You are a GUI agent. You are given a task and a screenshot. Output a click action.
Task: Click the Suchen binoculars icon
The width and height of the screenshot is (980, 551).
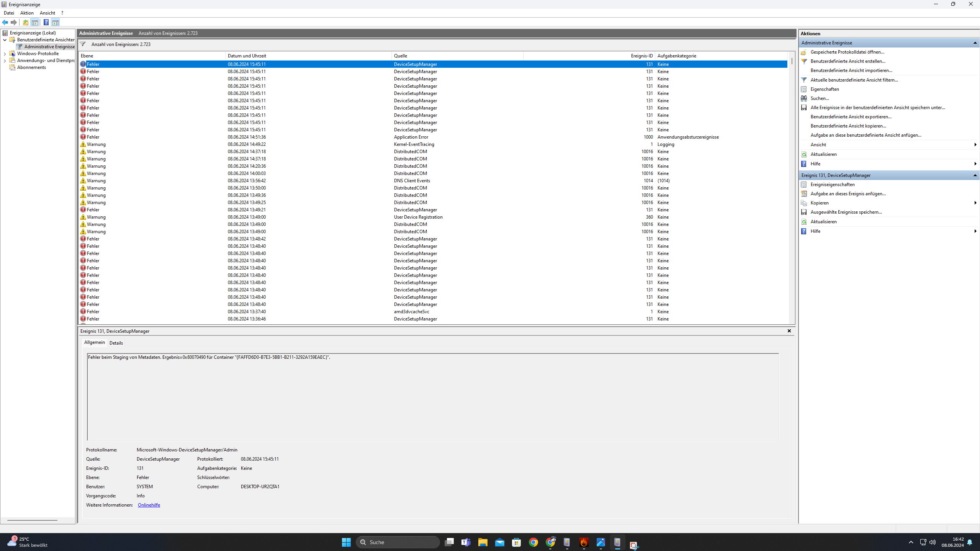click(804, 98)
